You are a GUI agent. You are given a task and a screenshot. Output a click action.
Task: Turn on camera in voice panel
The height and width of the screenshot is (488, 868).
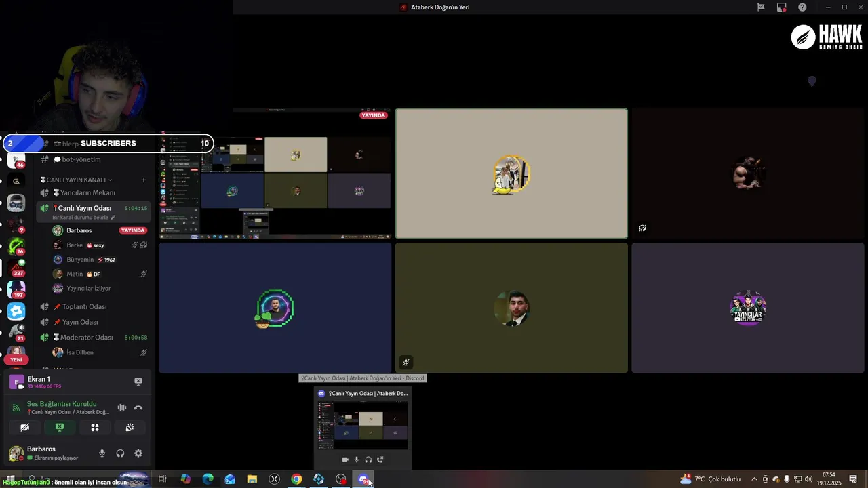pos(24,427)
